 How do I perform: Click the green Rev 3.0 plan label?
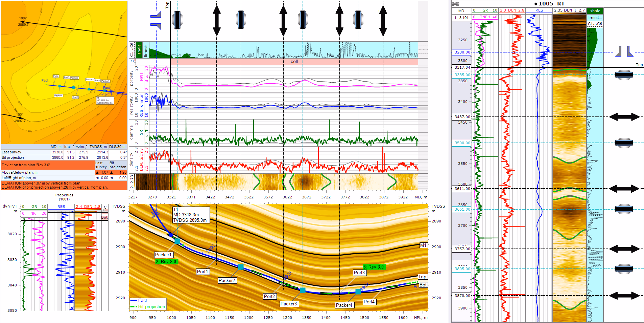click(x=374, y=267)
